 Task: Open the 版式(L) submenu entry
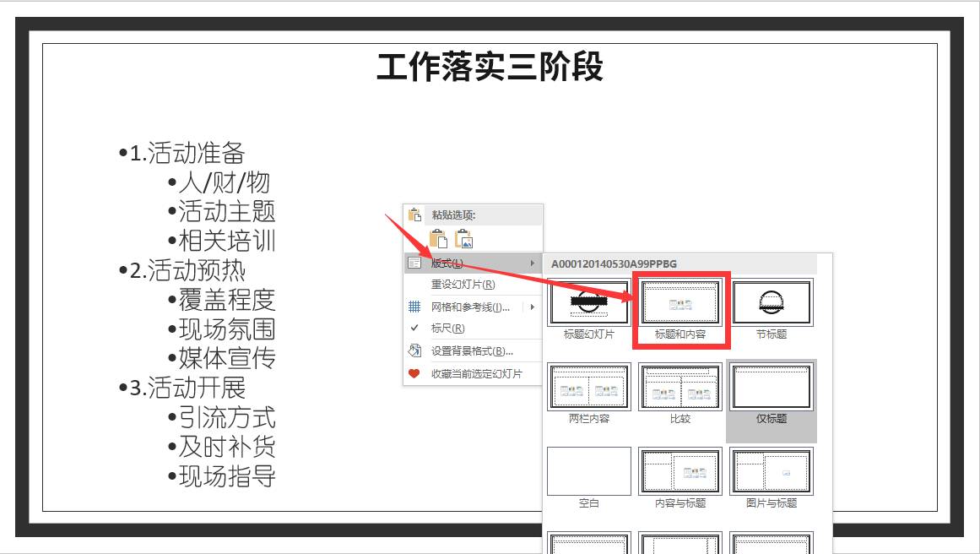pos(474,263)
